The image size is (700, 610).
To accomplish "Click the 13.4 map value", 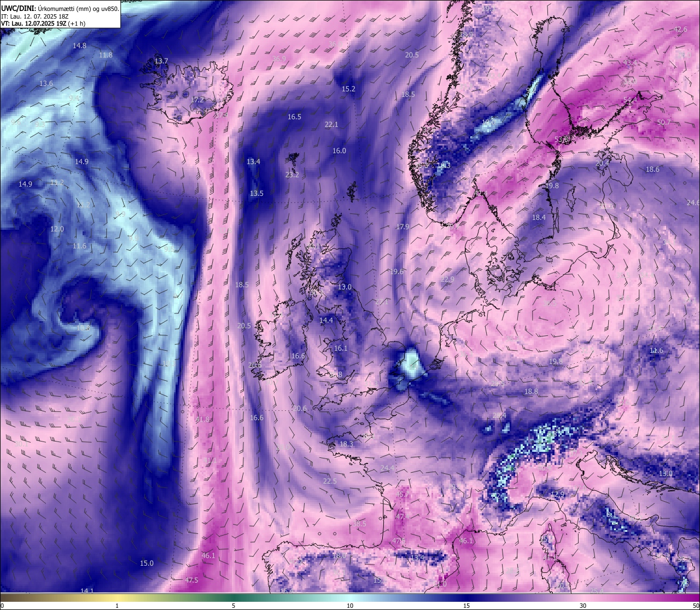I will point(253,162).
